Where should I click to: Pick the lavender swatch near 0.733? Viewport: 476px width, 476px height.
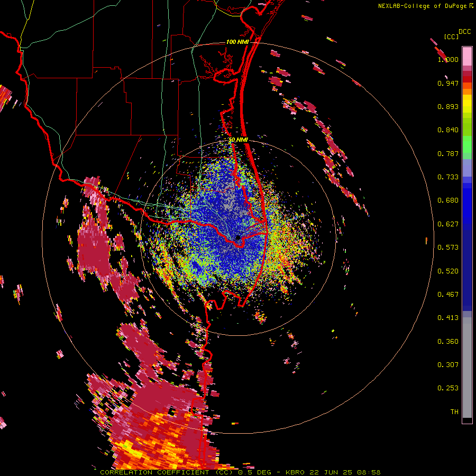click(467, 168)
